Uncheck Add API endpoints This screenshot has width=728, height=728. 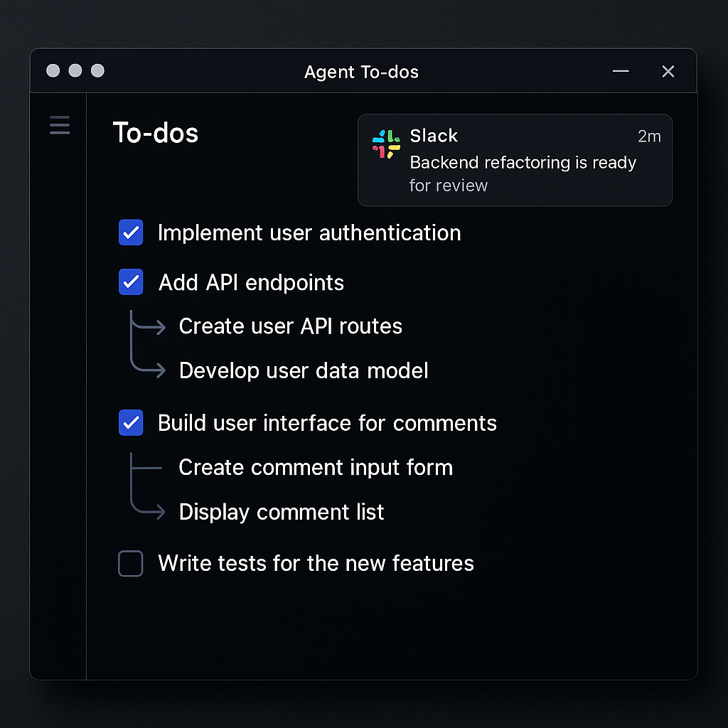point(131,282)
